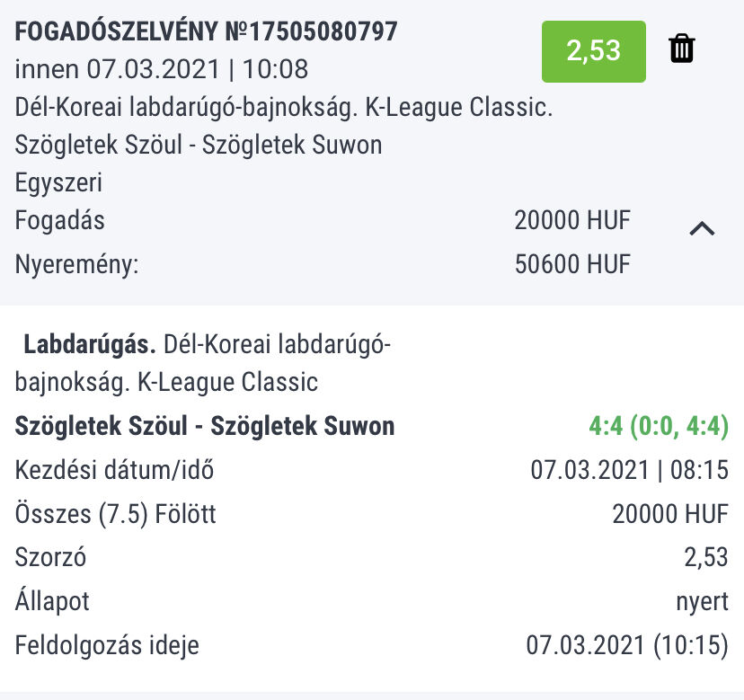Viewport: 744px width, 700px height.
Task: Click the 'Összes (7.5) Fölött' market label
Action: point(116,514)
